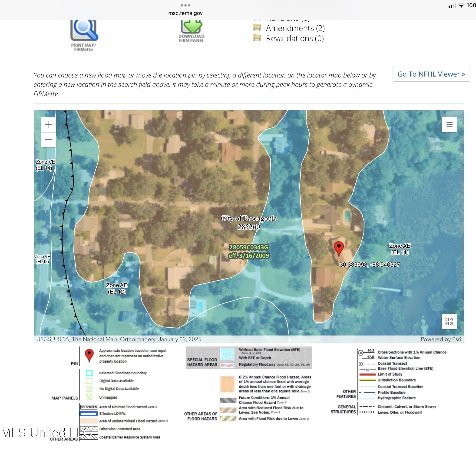
Task: Click the 28059C0343G panel label on map
Action: pyautogui.click(x=248, y=248)
